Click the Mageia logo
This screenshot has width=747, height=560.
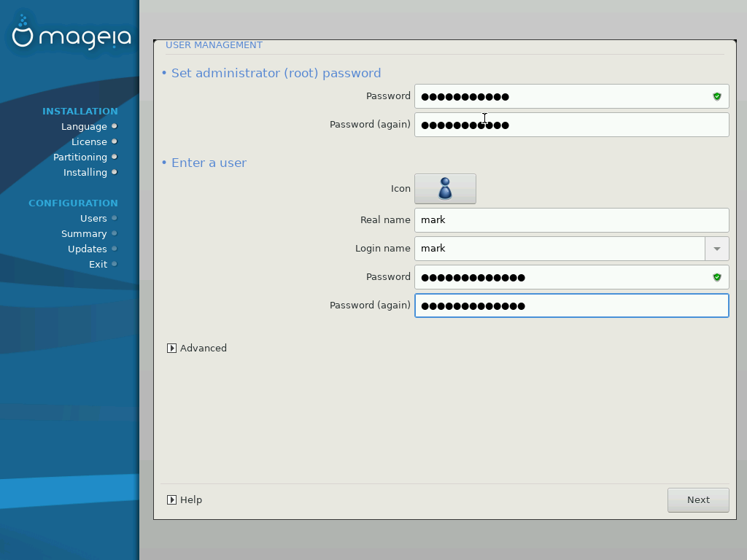click(x=71, y=34)
